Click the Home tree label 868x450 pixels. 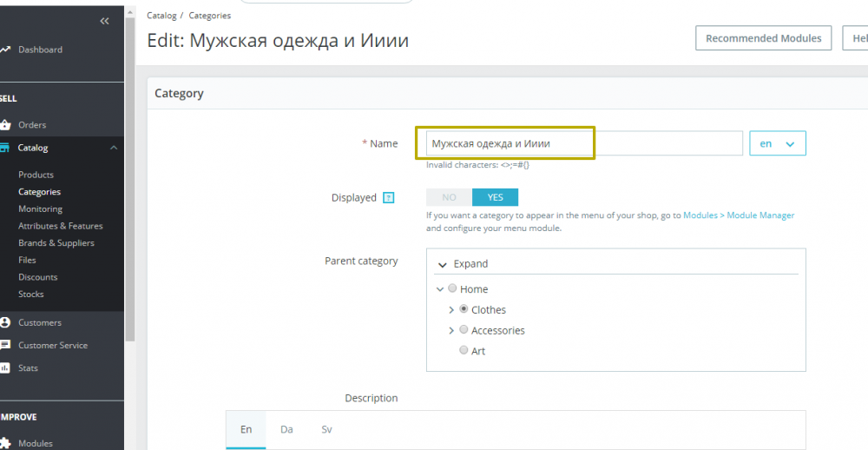tap(473, 289)
